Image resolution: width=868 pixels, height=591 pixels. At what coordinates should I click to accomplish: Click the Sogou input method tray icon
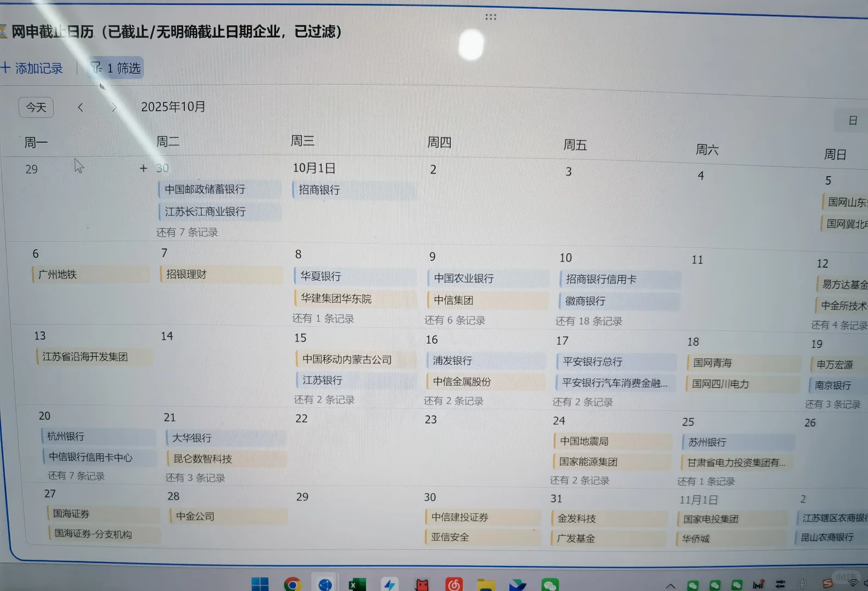tap(828, 584)
